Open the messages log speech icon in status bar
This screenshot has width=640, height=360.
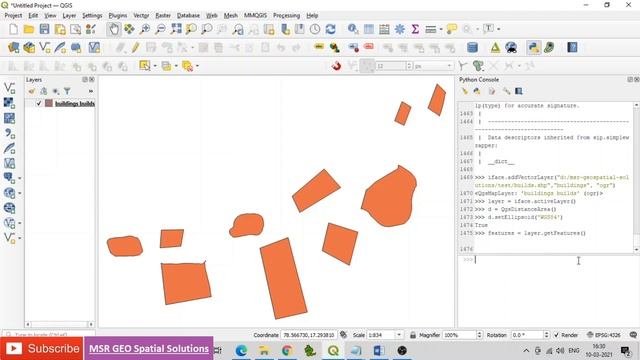point(633,335)
